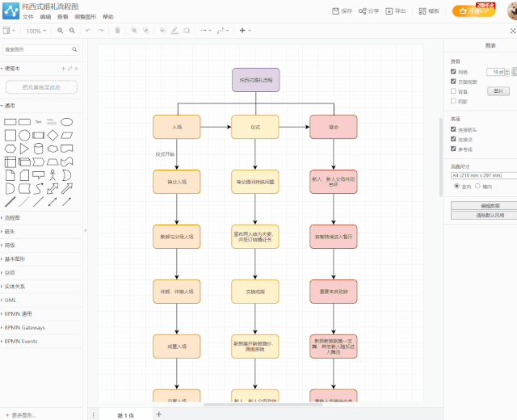This screenshot has width=517, height=420.
Task: Click the horizontal scrollbar below the canvas
Action: pyautogui.click(x=263, y=405)
